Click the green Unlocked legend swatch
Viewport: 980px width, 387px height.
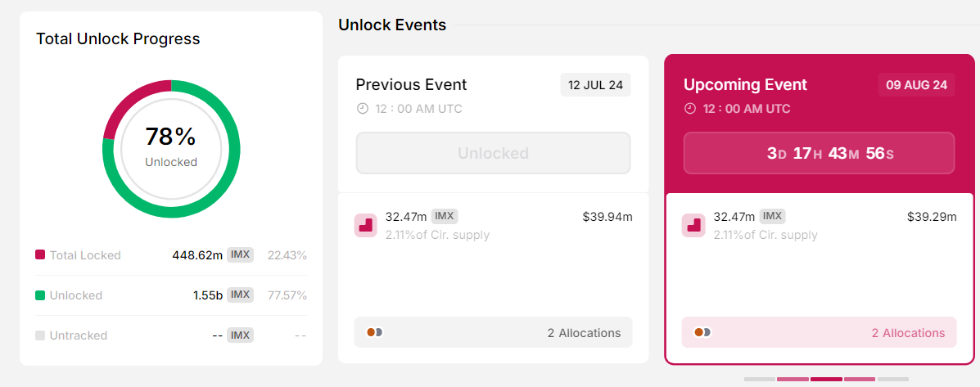[40, 295]
